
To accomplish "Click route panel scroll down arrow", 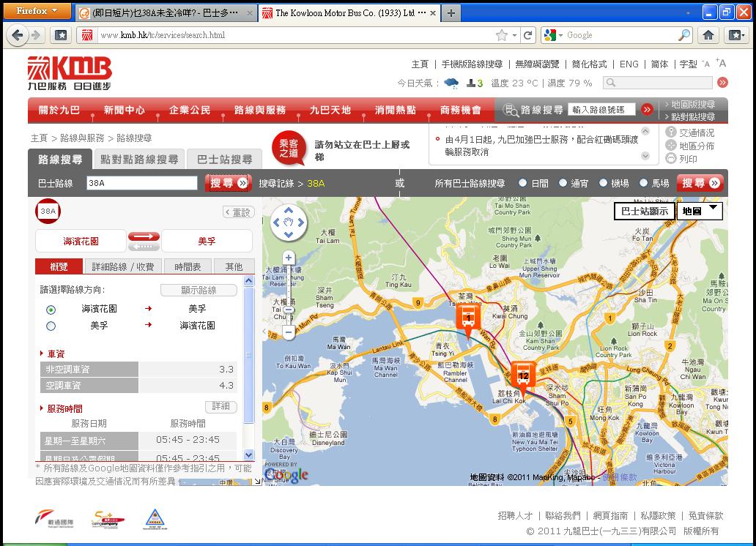I will (249, 455).
